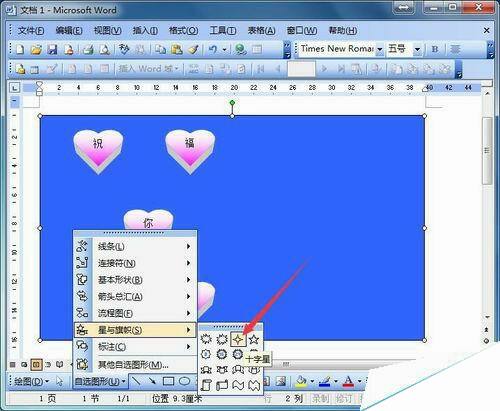Image resolution: width=500 pixels, height=411 pixels.
Task: Click the New blank document icon
Action: pyautogui.click(x=20, y=49)
